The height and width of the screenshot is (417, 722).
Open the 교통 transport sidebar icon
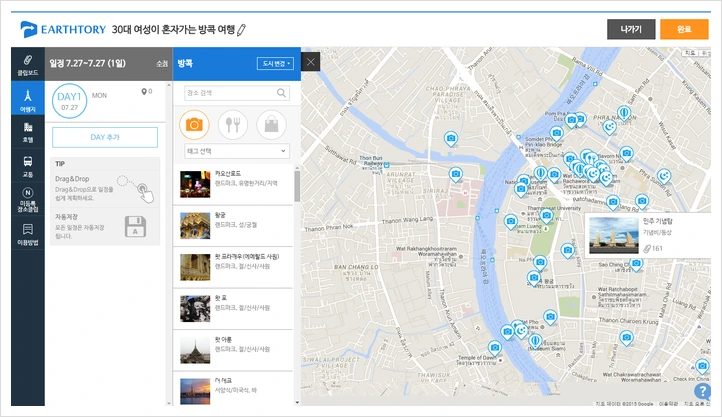28,166
